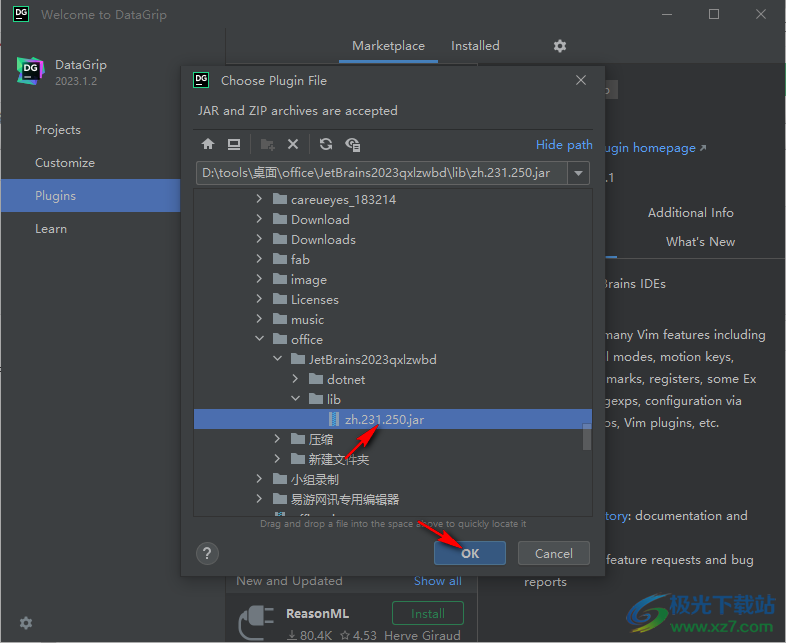Expand the Downloads folder
Image resolution: width=786 pixels, height=643 pixels.
[x=259, y=239]
